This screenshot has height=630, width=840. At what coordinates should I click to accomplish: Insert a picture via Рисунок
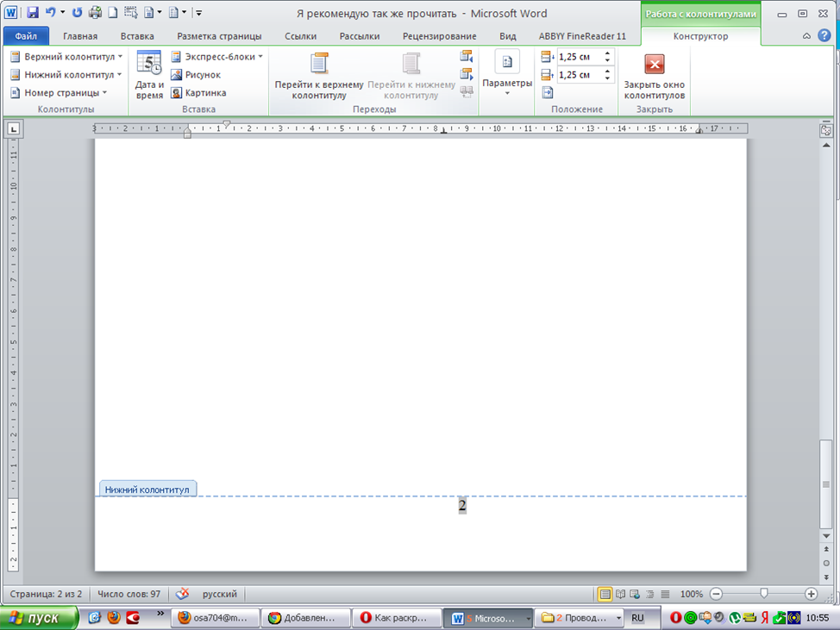coord(196,75)
